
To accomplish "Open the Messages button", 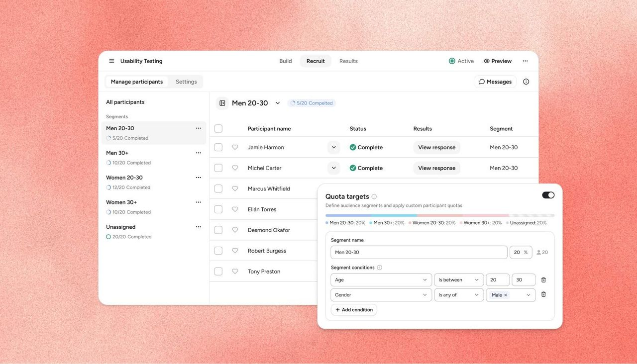I will tap(495, 82).
